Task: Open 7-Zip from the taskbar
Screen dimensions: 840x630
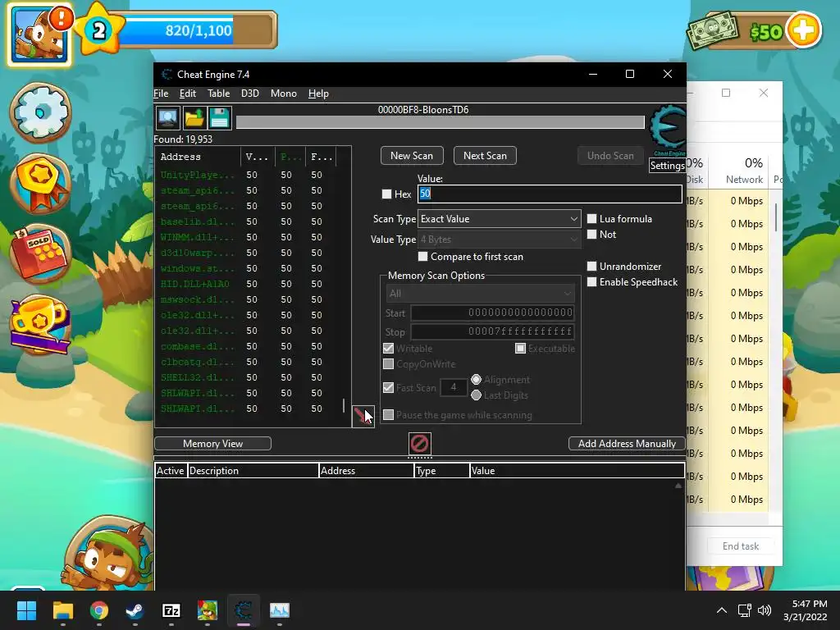Action: click(x=171, y=610)
